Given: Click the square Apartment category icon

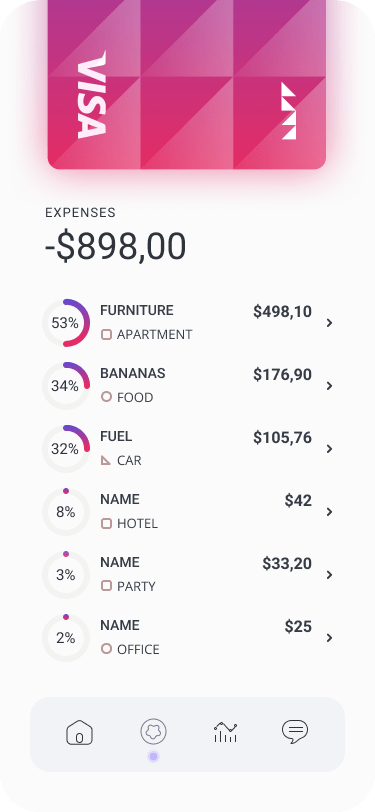Looking at the screenshot, I should click(x=106, y=335).
